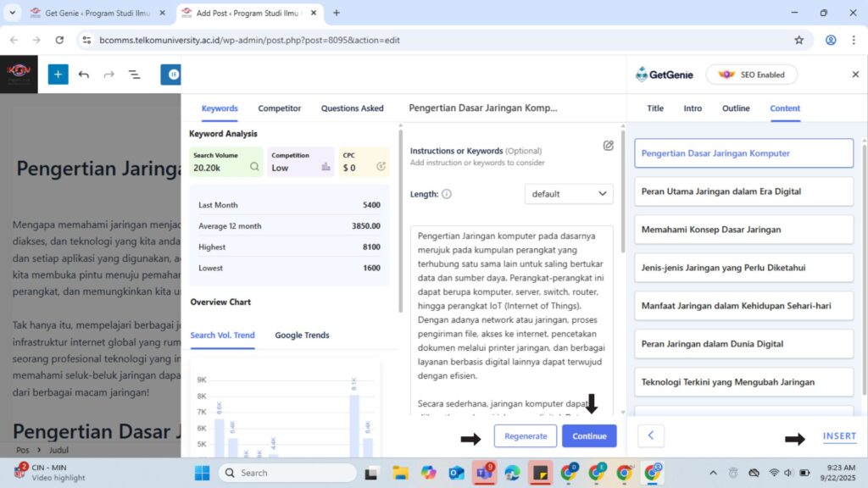Image resolution: width=868 pixels, height=488 pixels.
Task: Open the document overview list view
Action: (135, 75)
